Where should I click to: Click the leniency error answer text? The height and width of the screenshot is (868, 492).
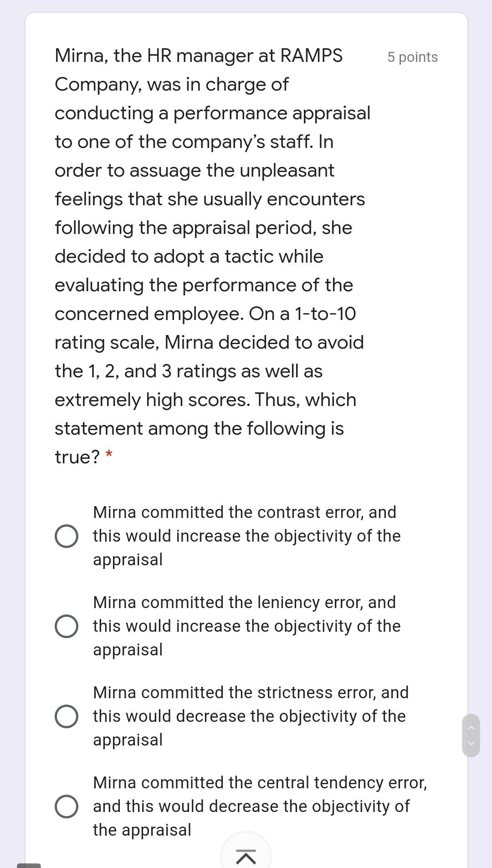[246, 626]
